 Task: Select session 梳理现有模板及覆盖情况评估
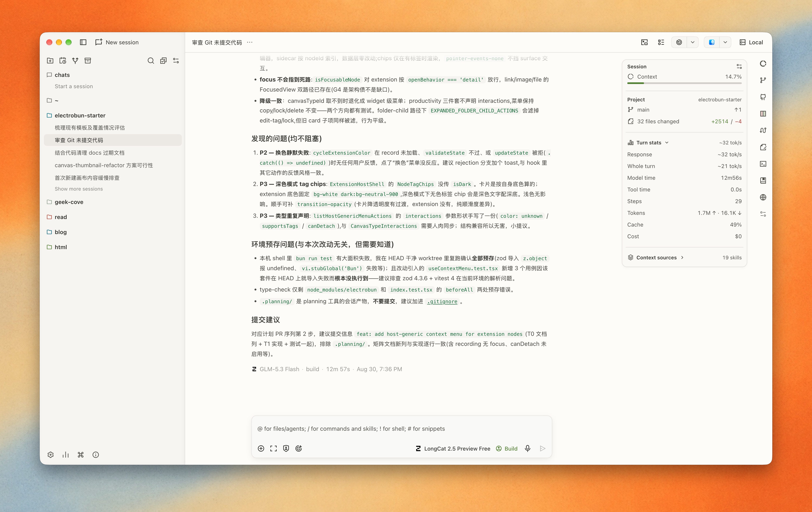(x=90, y=128)
